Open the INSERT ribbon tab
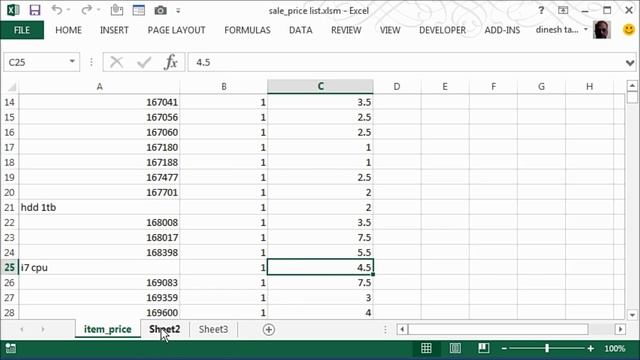This screenshot has width=640, height=360. [114, 30]
